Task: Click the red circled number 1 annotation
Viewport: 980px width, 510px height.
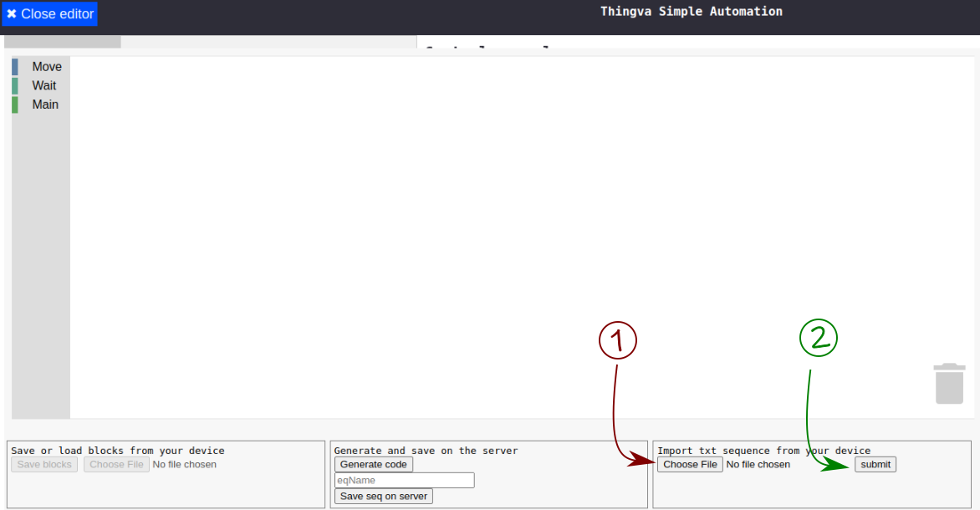Action: 618,340
